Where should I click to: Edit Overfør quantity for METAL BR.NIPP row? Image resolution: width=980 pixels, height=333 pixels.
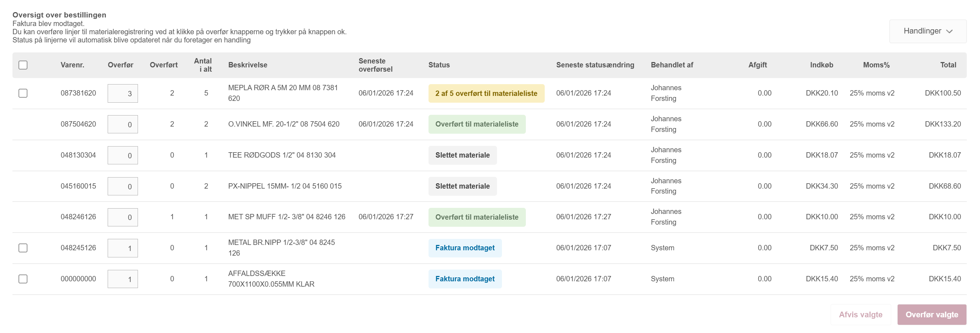[123, 248]
